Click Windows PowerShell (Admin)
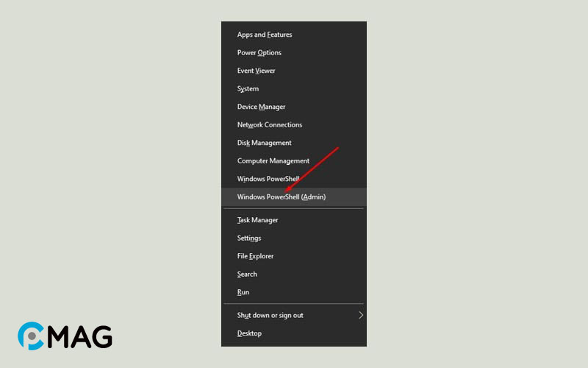The image size is (588, 368). point(294,197)
